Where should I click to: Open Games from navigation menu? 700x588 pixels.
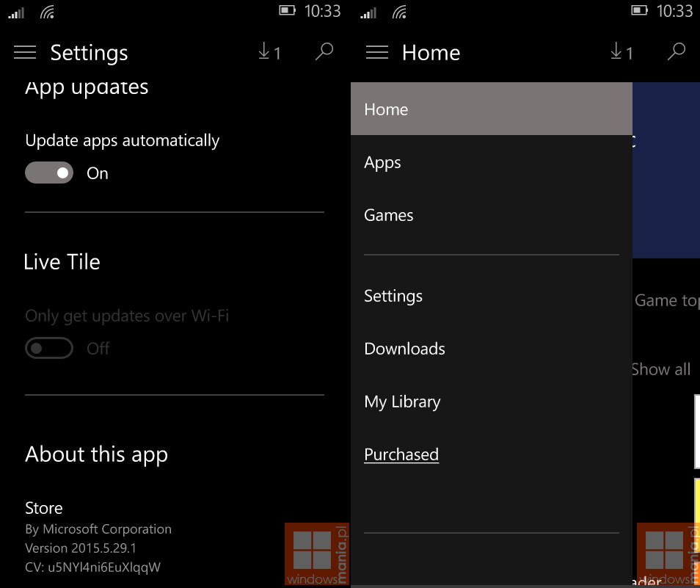492,215
